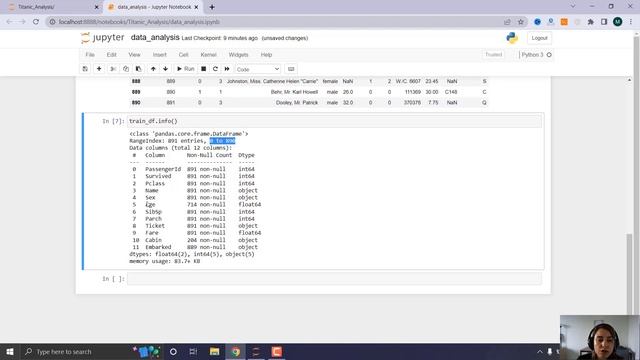Go back in browser history
Image resolution: width=640 pixels, height=360 pixels.
(x=9, y=22)
